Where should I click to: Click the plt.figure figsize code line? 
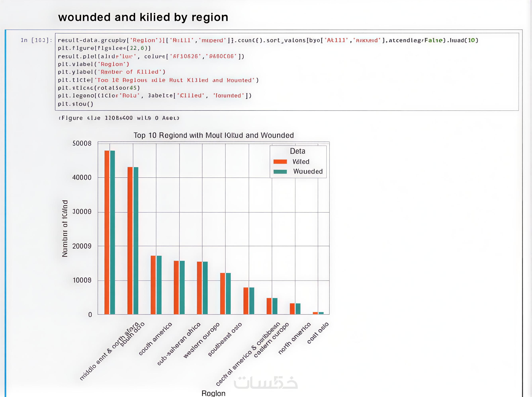point(104,48)
